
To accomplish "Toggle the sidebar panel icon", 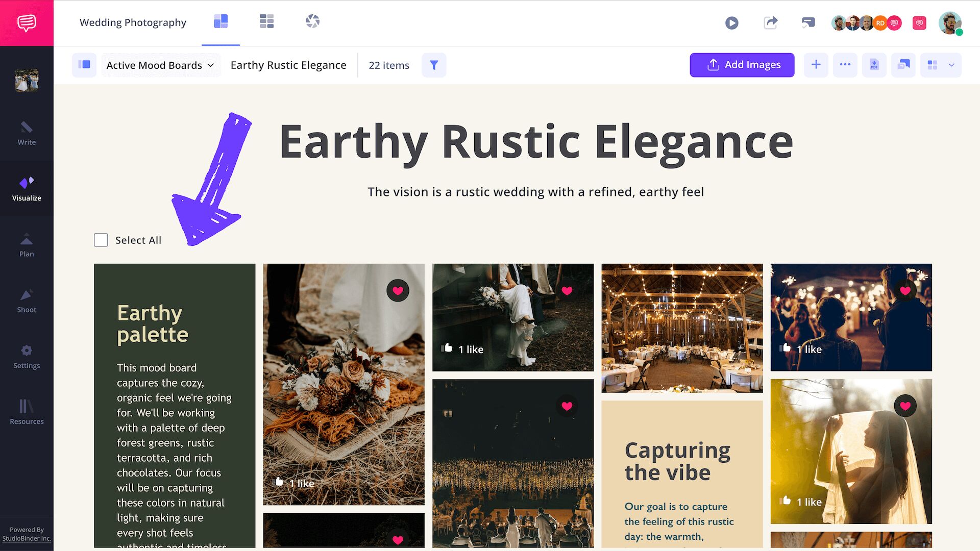I will (x=84, y=65).
